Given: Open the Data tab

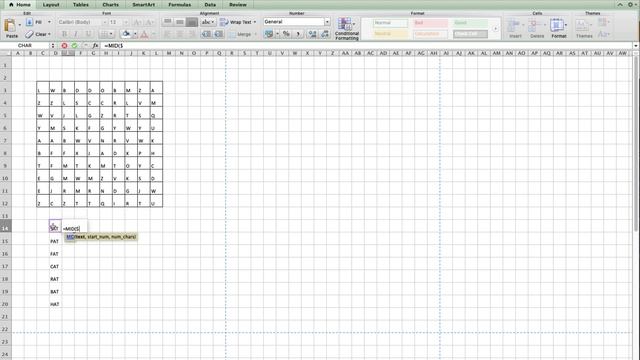Looking at the screenshot, I should 210,4.
